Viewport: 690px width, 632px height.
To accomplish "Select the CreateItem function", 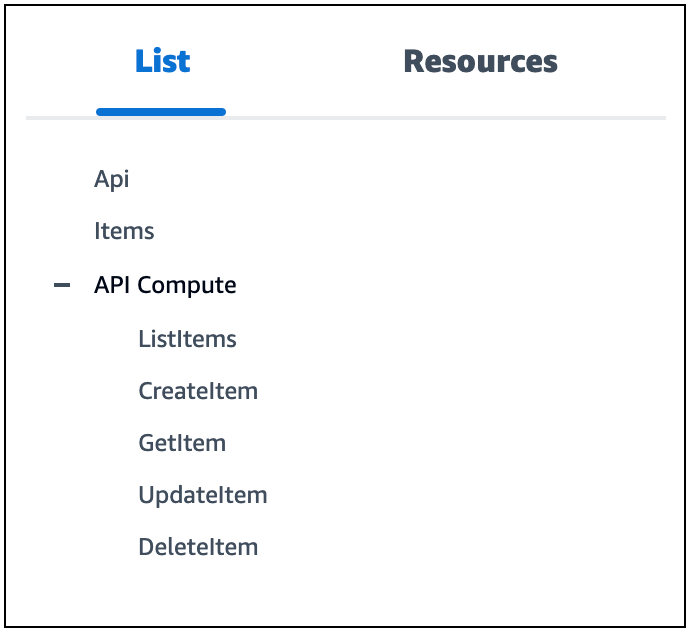I will point(198,392).
